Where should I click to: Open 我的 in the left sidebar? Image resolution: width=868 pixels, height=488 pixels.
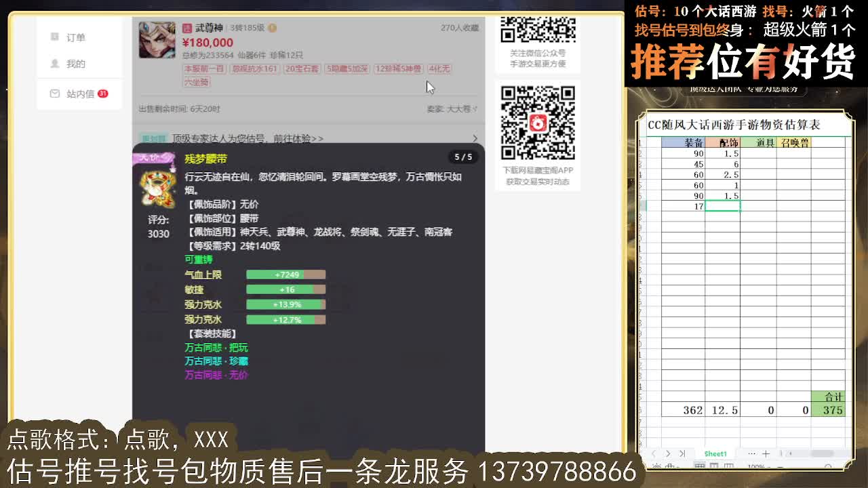[76, 64]
